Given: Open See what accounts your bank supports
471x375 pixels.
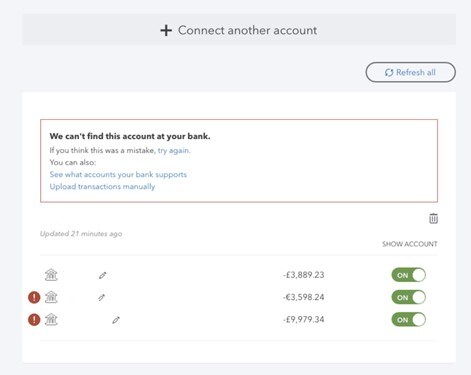Looking at the screenshot, I should point(118,174).
